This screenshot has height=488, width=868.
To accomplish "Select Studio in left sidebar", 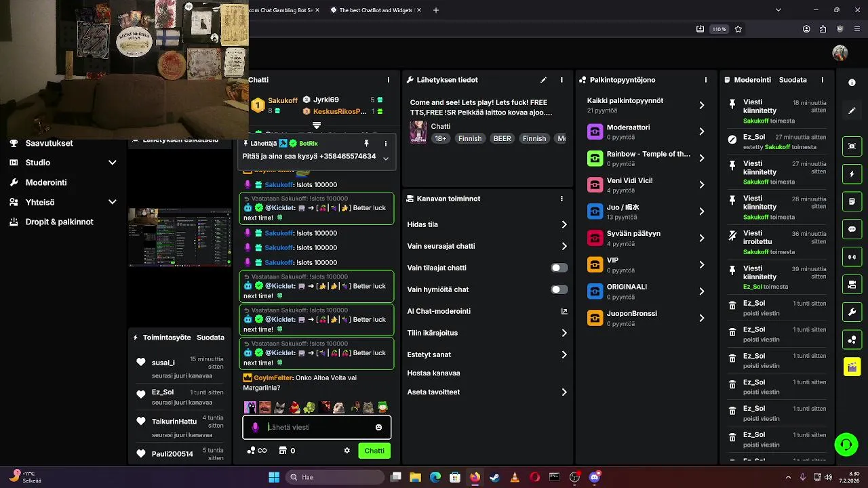I will (38, 163).
